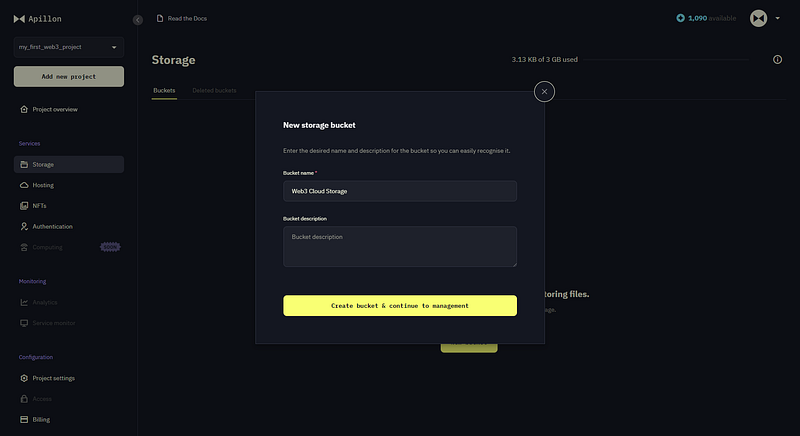Select the NFTs icon in sidebar
This screenshot has height=436, width=800.
click(x=24, y=206)
